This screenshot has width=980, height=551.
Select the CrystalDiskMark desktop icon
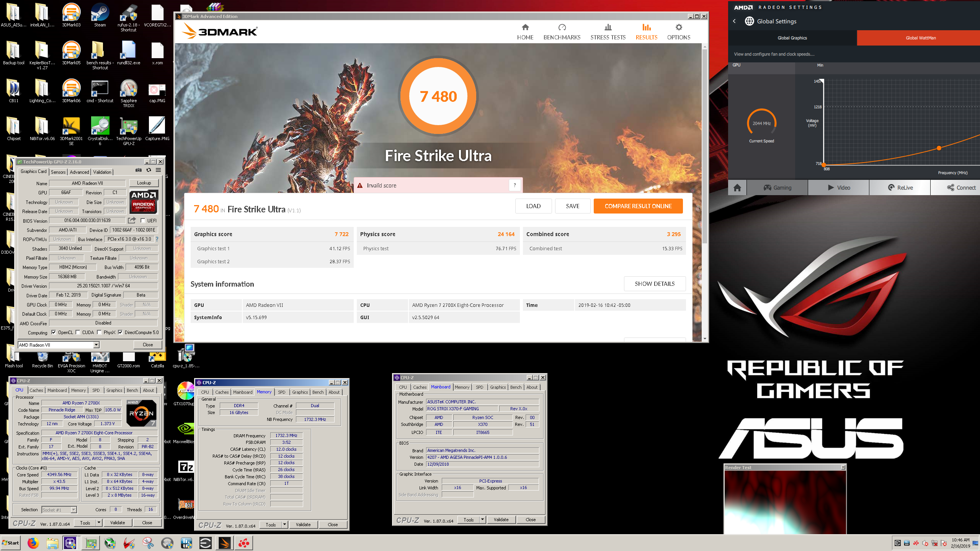pos(100,131)
